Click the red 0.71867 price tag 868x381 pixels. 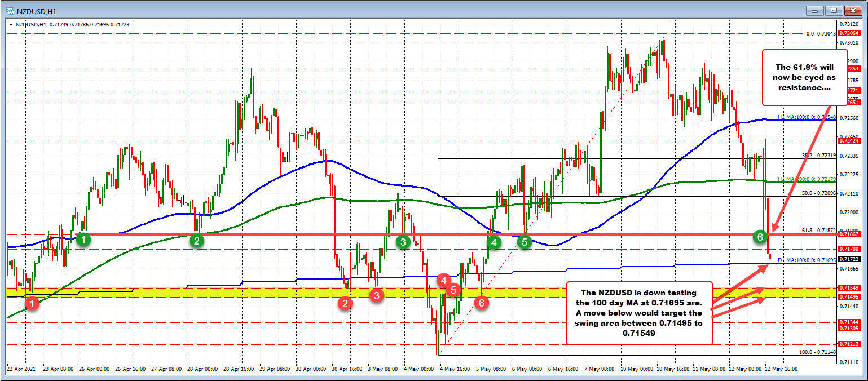coord(848,234)
